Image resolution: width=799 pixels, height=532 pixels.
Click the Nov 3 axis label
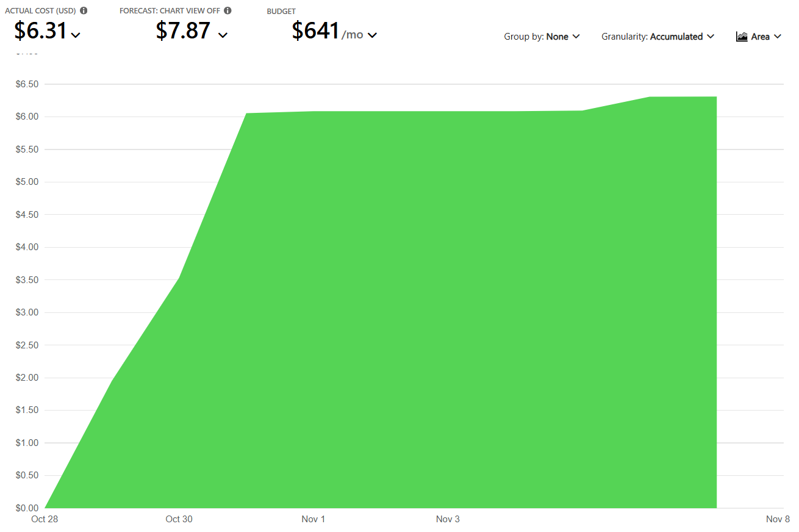448,519
